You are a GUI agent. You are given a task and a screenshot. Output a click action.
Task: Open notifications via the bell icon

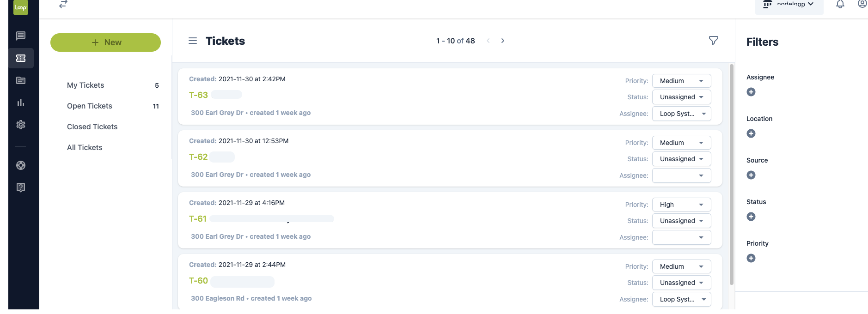(x=840, y=5)
